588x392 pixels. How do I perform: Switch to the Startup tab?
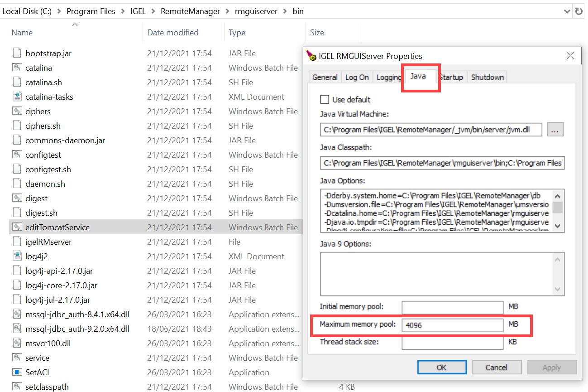tap(451, 77)
